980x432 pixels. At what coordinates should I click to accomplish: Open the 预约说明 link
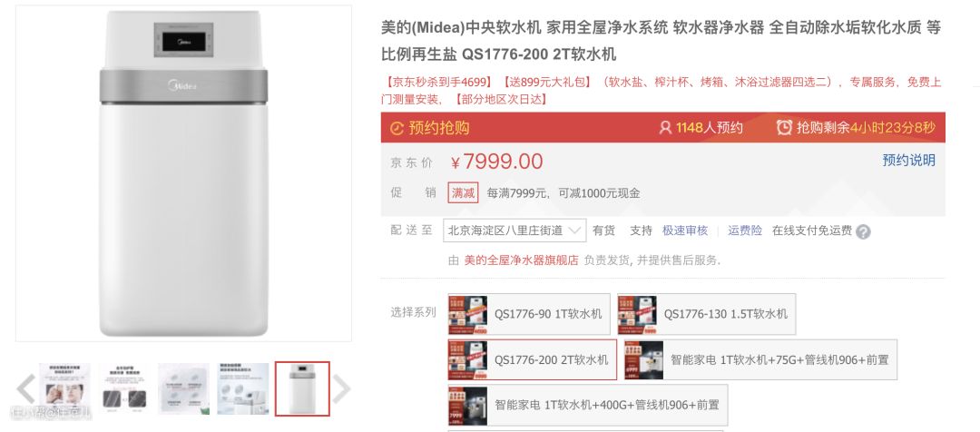pos(908,160)
